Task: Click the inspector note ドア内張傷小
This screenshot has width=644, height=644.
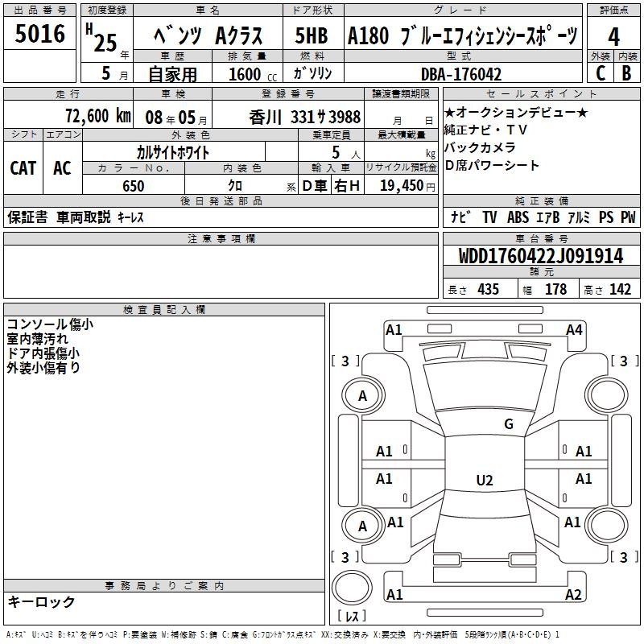Action: pyautogui.click(x=43, y=353)
